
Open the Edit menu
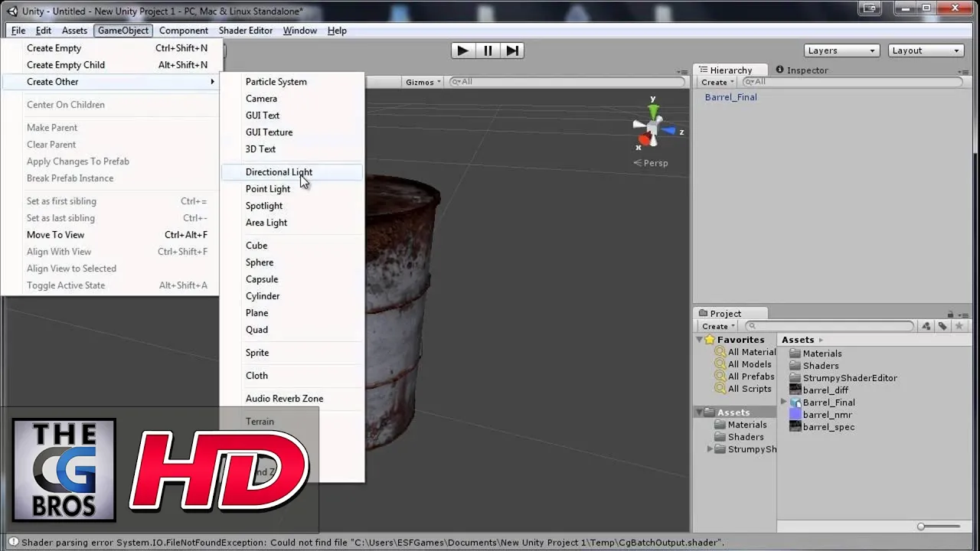(44, 31)
